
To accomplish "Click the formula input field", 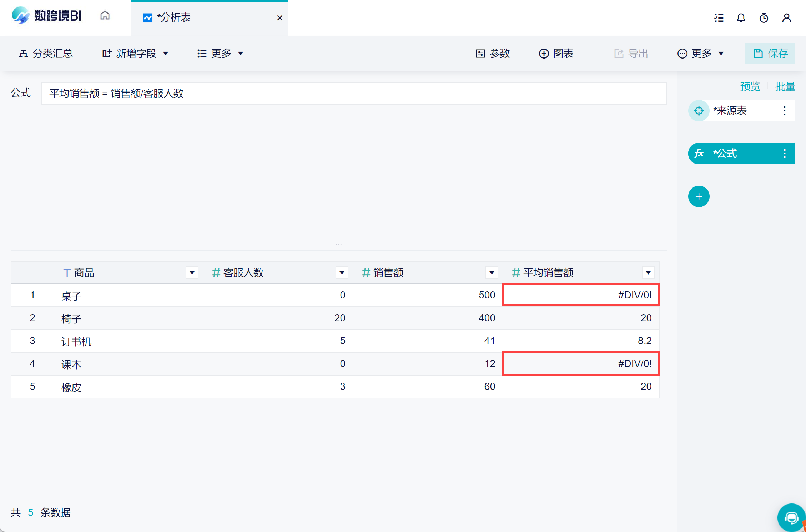I will [x=353, y=94].
